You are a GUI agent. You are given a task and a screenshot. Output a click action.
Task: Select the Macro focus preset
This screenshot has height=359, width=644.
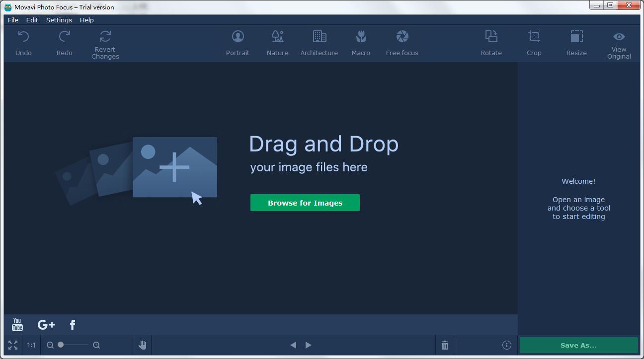[361, 43]
